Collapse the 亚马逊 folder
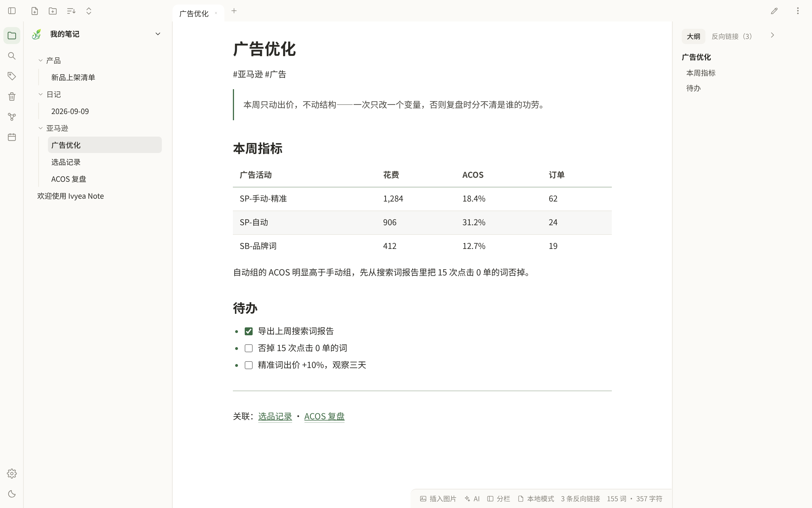This screenshot has height=508, width=812. pyautogui.click(x=41, y=128)
